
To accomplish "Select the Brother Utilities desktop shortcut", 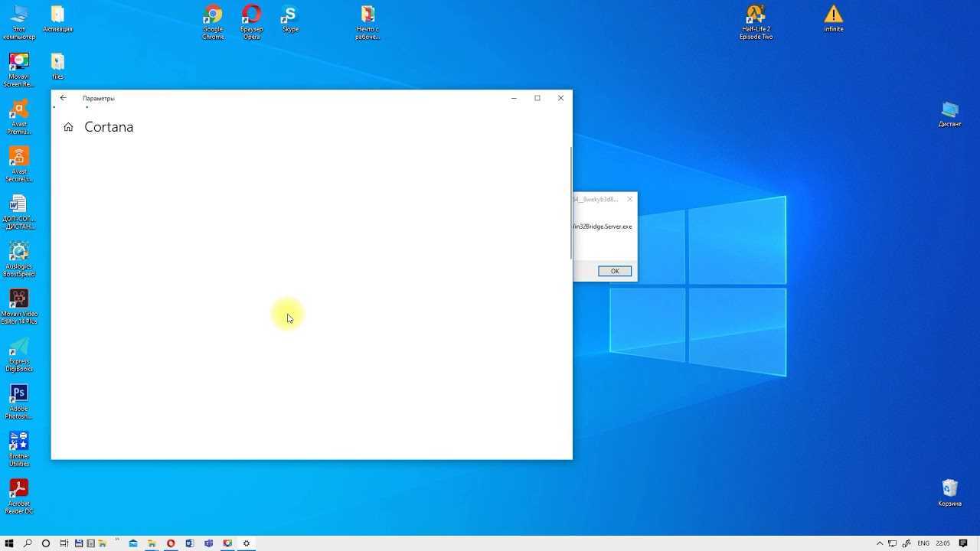I will point(19,449).
